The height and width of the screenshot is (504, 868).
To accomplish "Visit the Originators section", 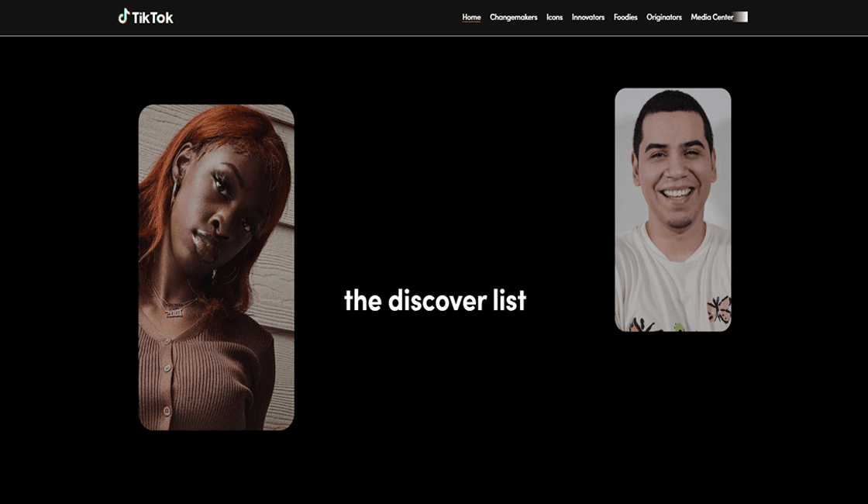I will point(663,17).
